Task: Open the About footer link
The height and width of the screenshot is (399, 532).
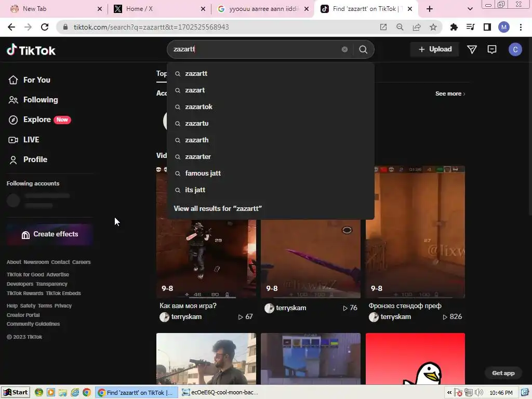Action: 14,262
